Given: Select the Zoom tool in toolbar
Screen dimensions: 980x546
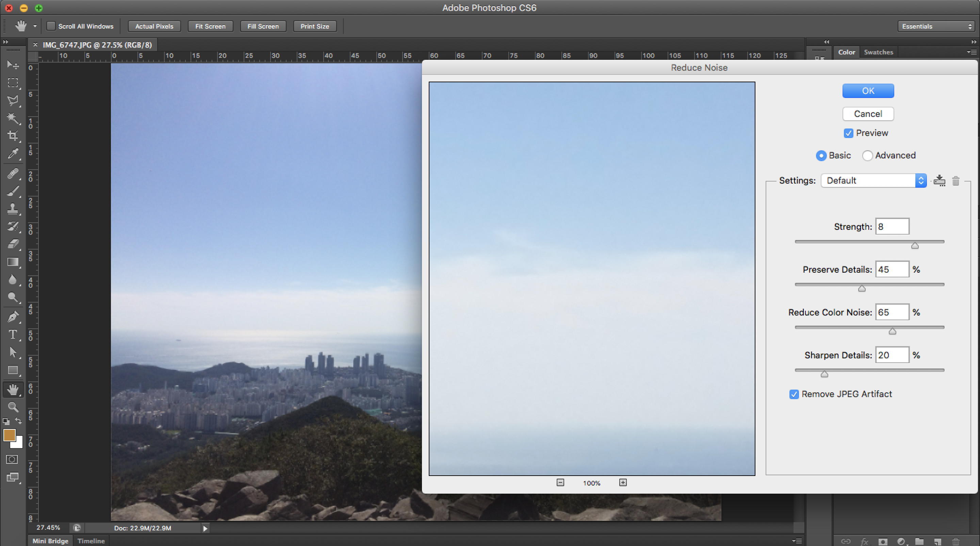Looking at the screenshot, I should pos(13,407).
